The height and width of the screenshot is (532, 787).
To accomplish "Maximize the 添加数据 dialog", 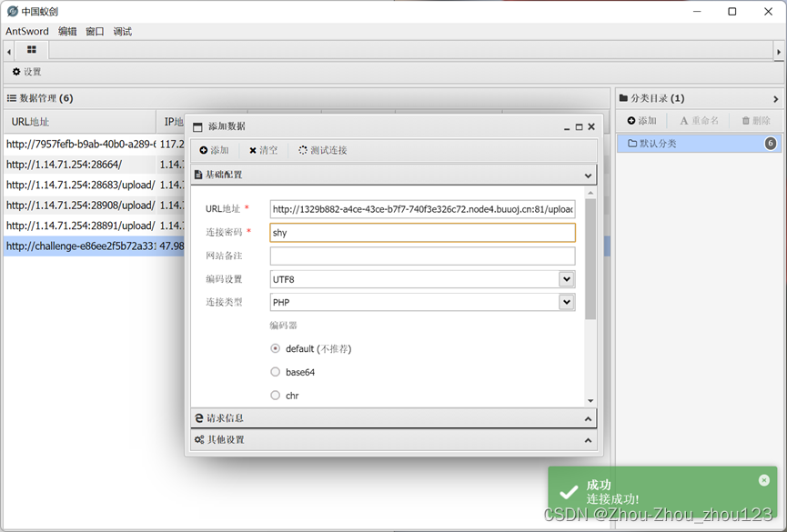I will (x=579, y=127).
